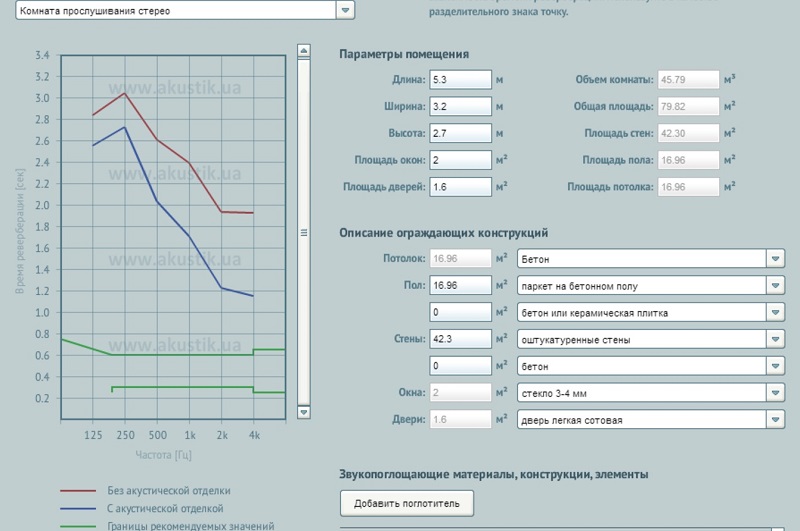The image size is (800, 531).
Task: Click the Стены area field showing 42.3
Action: coord(460,339)
